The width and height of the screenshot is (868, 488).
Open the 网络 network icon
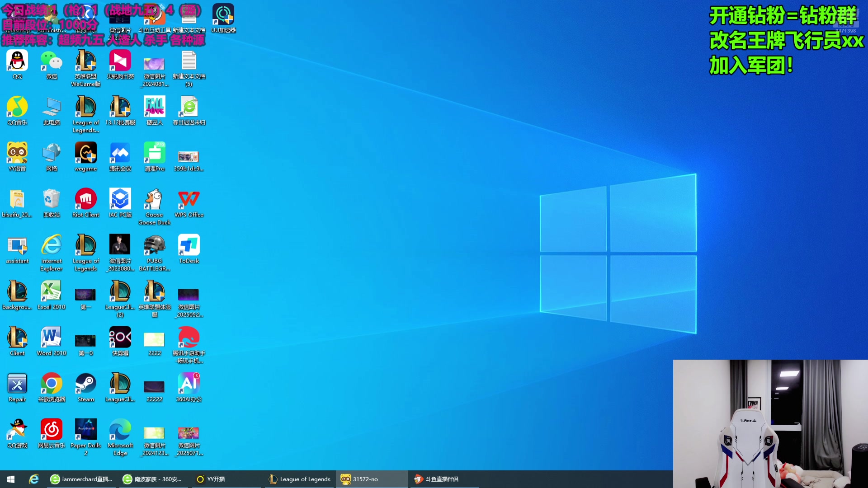(52, 157)
